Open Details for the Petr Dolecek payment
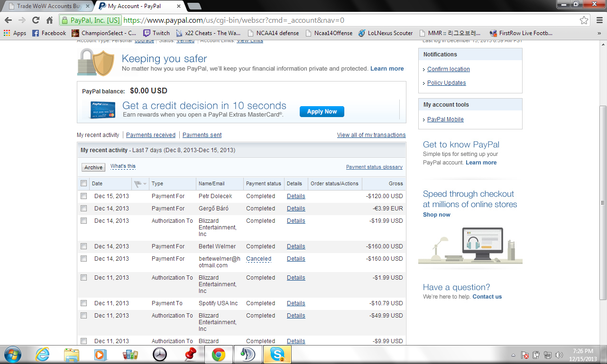This screenshot has height=364, width=607. pos(296,196)
